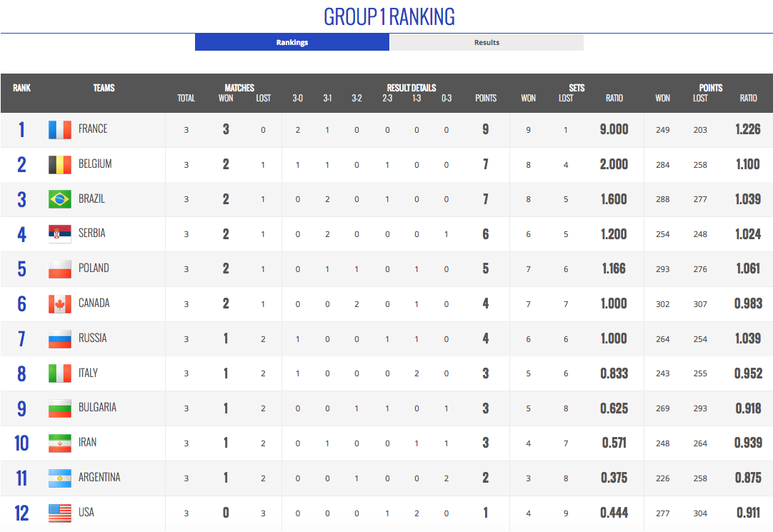Screen dimensions: 773x532
Task: Click the Italy flag icon
Action: coord(60,373)
